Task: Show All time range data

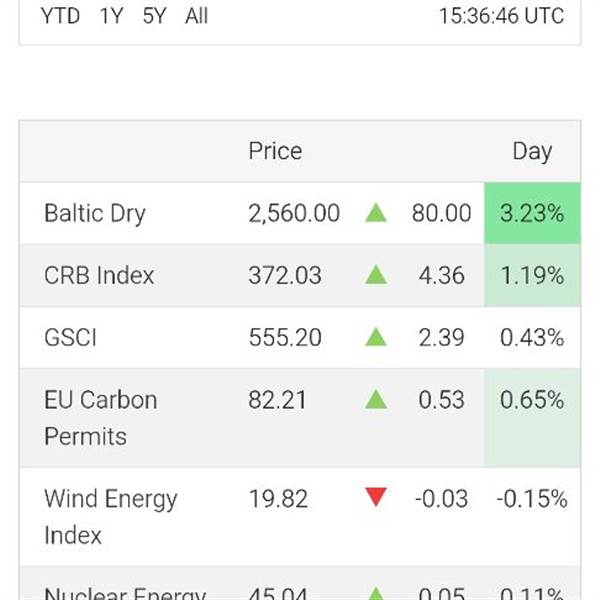Action: [x=197, y=16]
